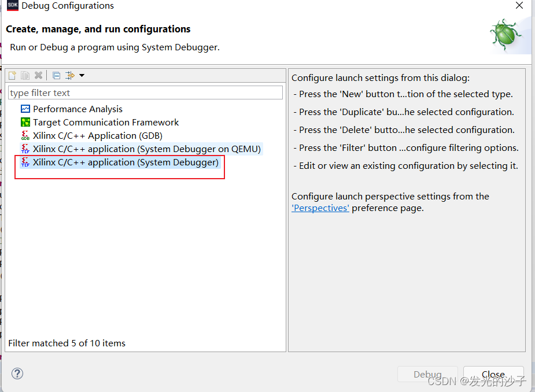The height and width of the screenshot is (392, 535).
Task: Select Performance Analysis configuration type
Action: [78, 109]
